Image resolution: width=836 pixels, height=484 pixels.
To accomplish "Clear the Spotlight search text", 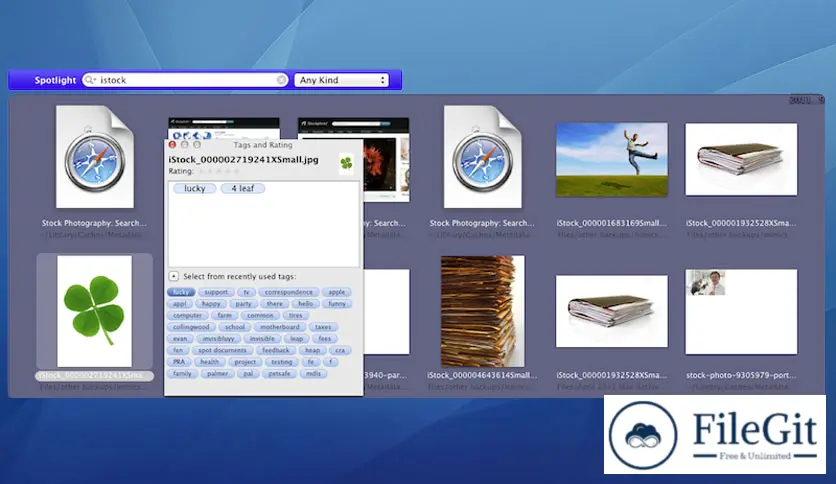I will (281, 80).
